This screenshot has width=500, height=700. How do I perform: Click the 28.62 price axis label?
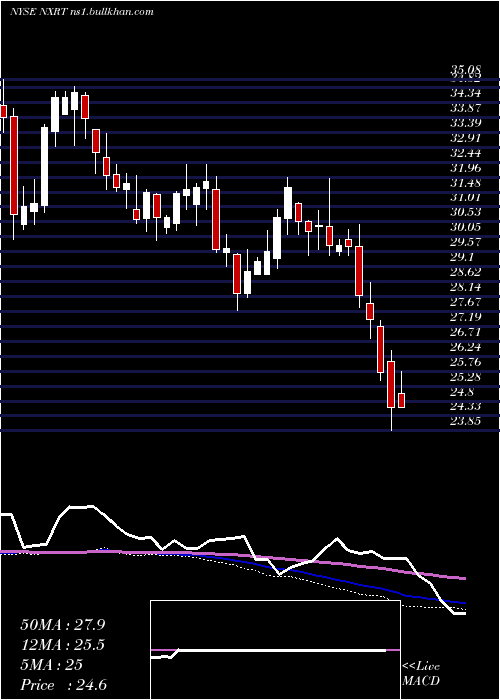pos(466,272)
